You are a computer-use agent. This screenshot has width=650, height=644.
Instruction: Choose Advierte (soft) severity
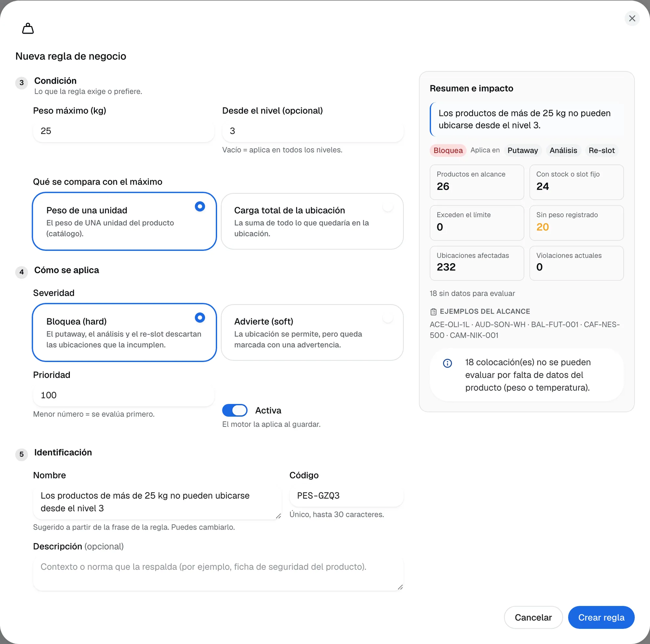pos(312,332)
